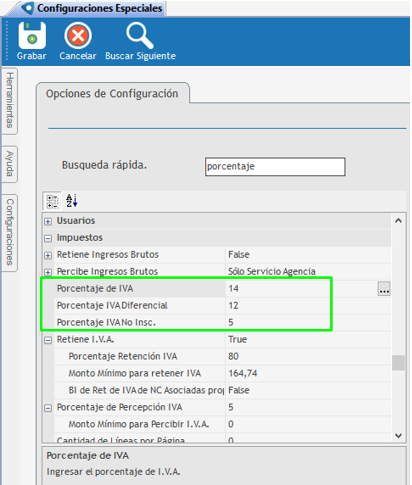Screen dimensions: 412x485
Task: Select the Opciones de Configuración tab
Action: 112,94
